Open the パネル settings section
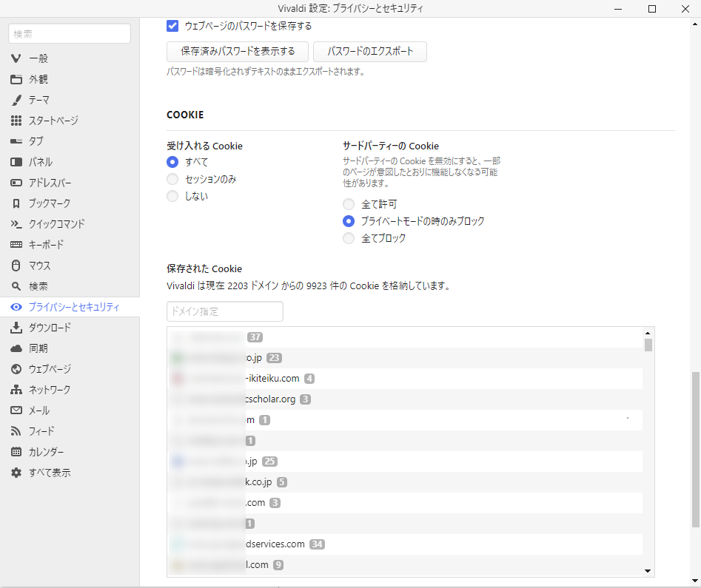Screen dimensions: 701x588 [70, 162]
